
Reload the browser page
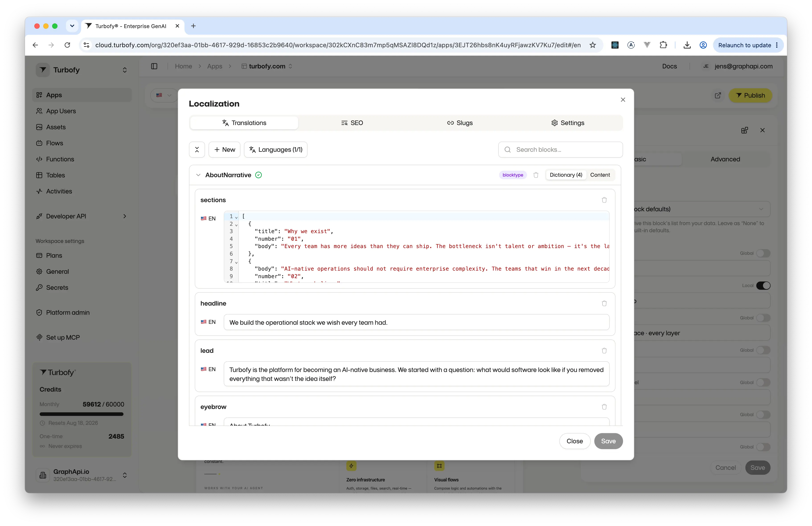click(67, 45)
